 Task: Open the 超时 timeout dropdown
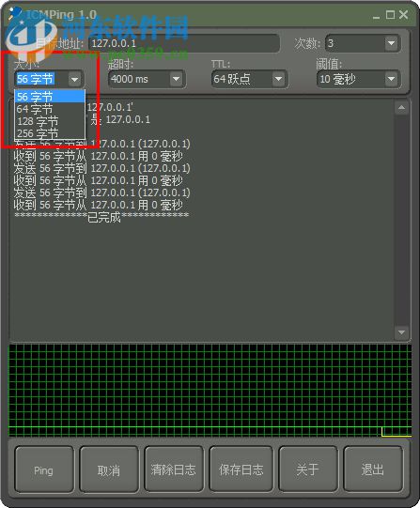tap(176, 79)
